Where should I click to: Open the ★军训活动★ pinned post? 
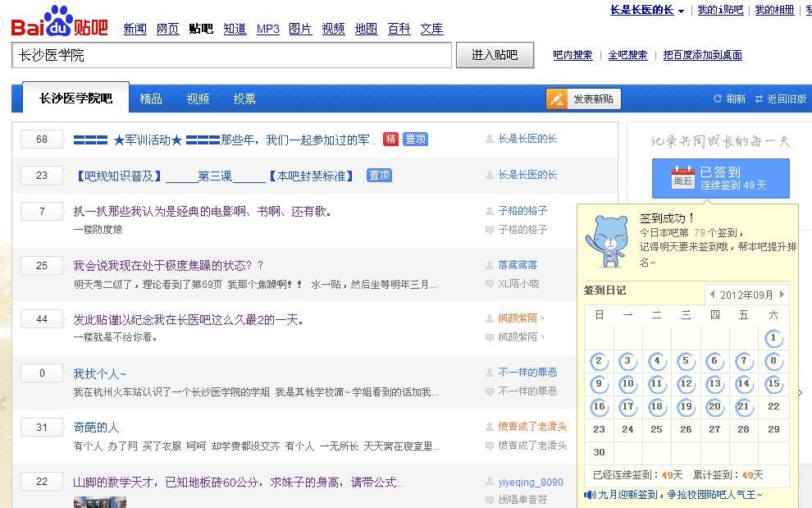coord(225,140)
